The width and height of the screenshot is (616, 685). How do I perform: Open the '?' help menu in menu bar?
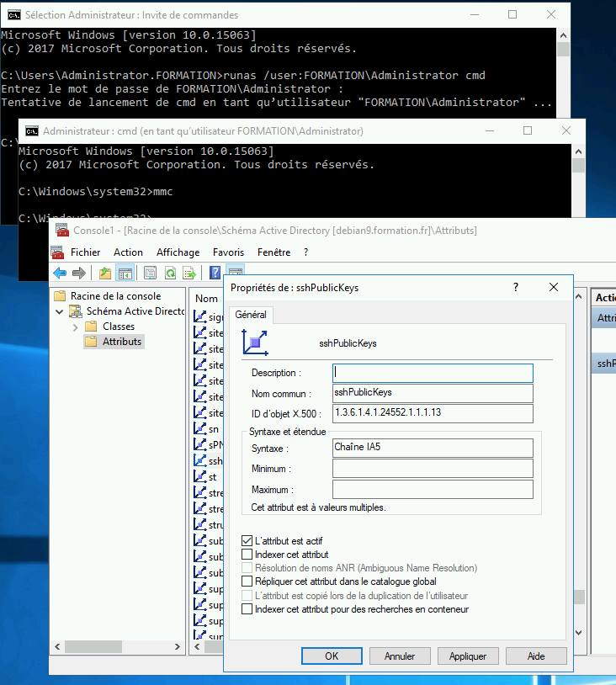(305, 252)
